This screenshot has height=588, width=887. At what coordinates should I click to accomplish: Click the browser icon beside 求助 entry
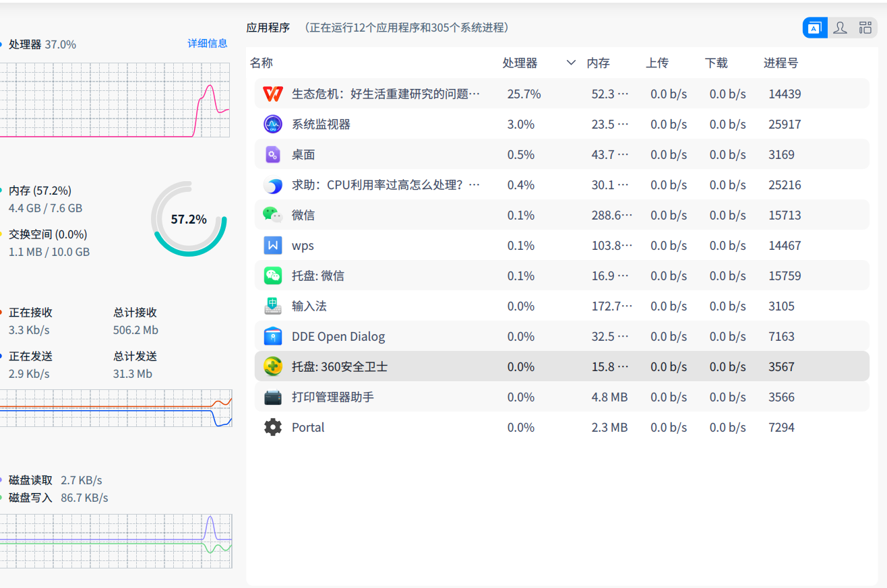tap(272, 185)
